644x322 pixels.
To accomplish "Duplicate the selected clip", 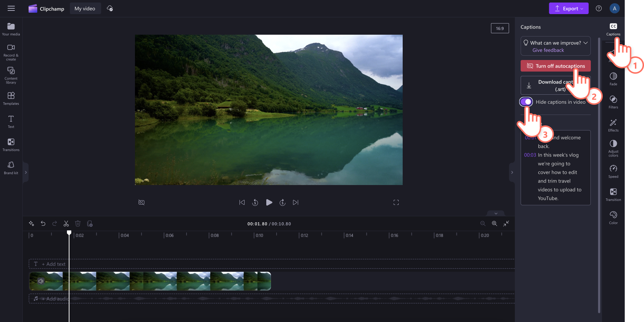I will coord(90,224).
